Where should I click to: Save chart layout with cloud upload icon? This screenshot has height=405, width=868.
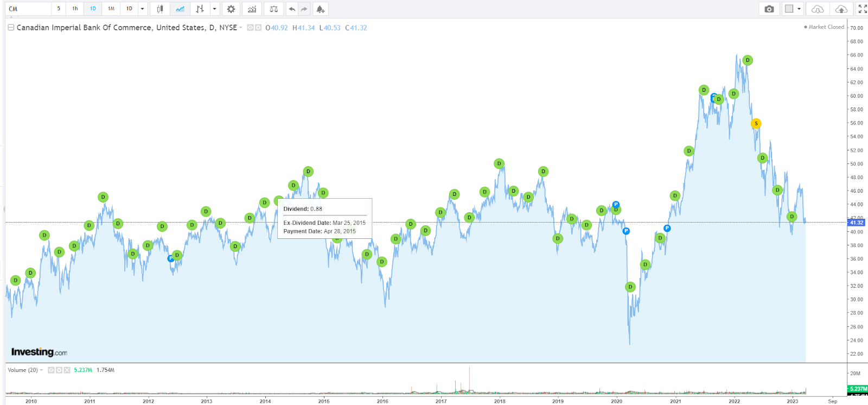point(841,9)
